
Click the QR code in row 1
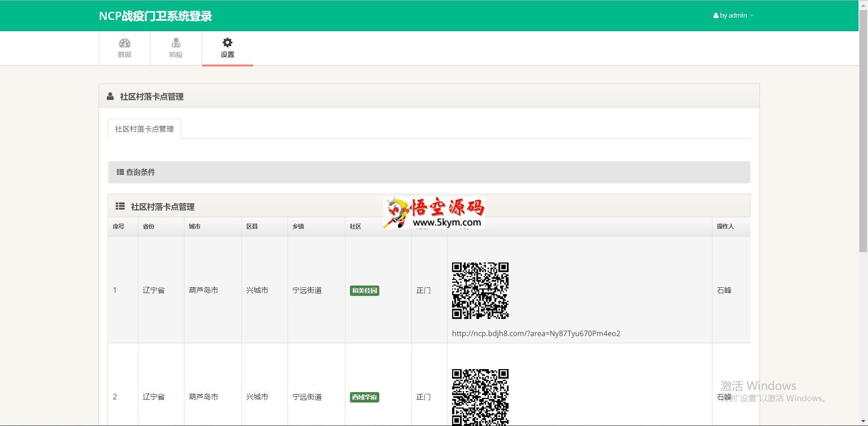pyautogui.click(x=480, y=290)
